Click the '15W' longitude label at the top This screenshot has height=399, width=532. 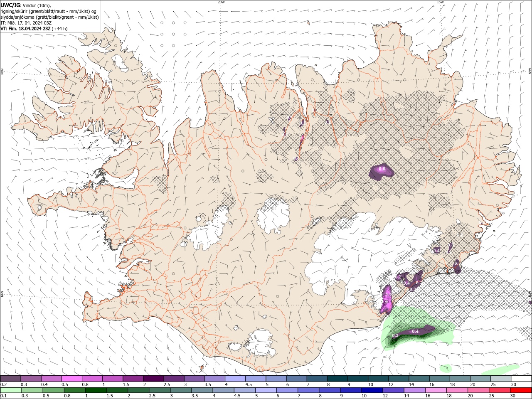coord(440,2)
